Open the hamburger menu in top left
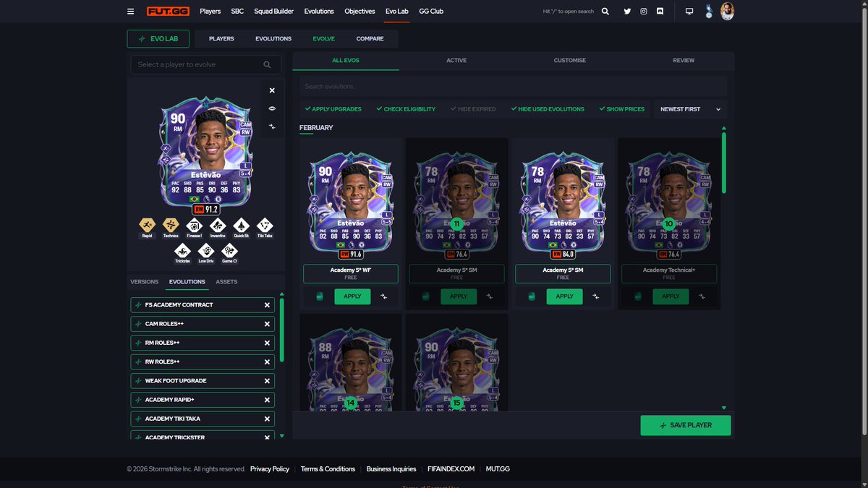 (x=130, y=11)
